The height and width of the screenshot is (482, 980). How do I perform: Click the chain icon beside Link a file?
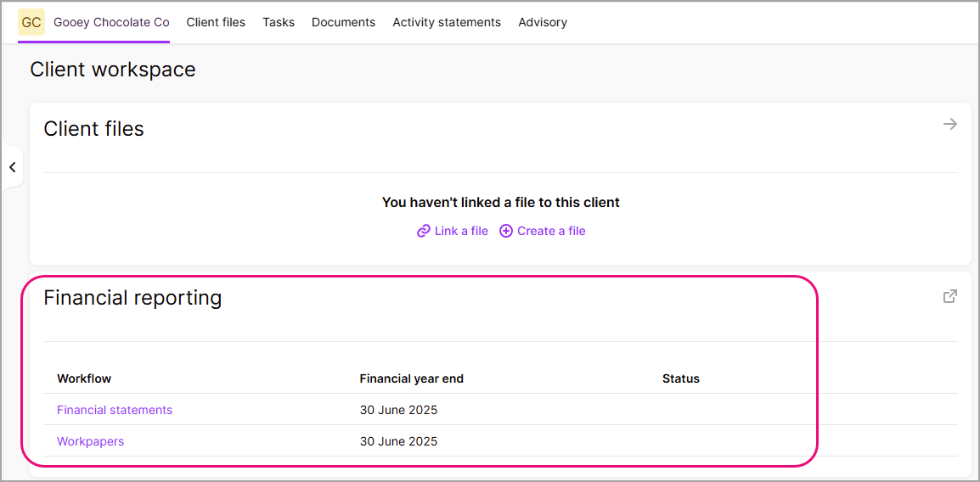click(423, 231)
